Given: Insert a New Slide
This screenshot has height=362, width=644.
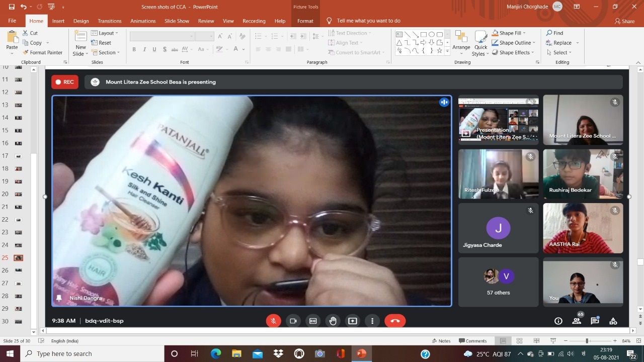Looking at the screenshot, I should pos(80,43).
